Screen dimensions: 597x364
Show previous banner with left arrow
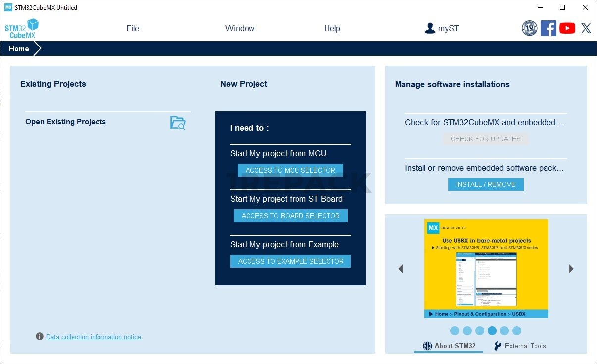(401, 269)
